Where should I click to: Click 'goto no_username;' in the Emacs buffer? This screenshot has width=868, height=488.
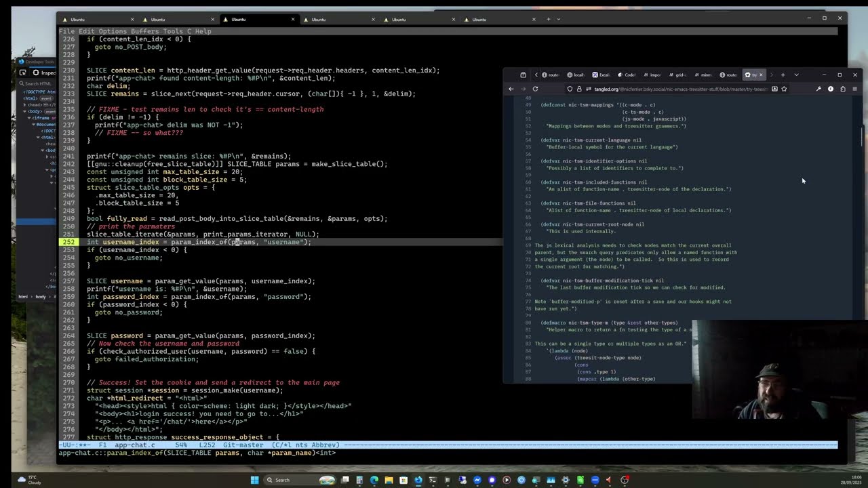[129, 258]
